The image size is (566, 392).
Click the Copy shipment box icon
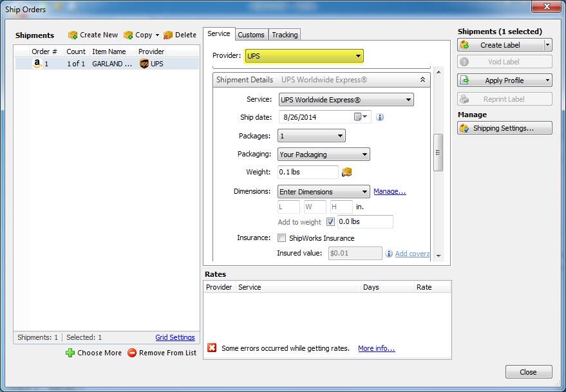[128, 35]
